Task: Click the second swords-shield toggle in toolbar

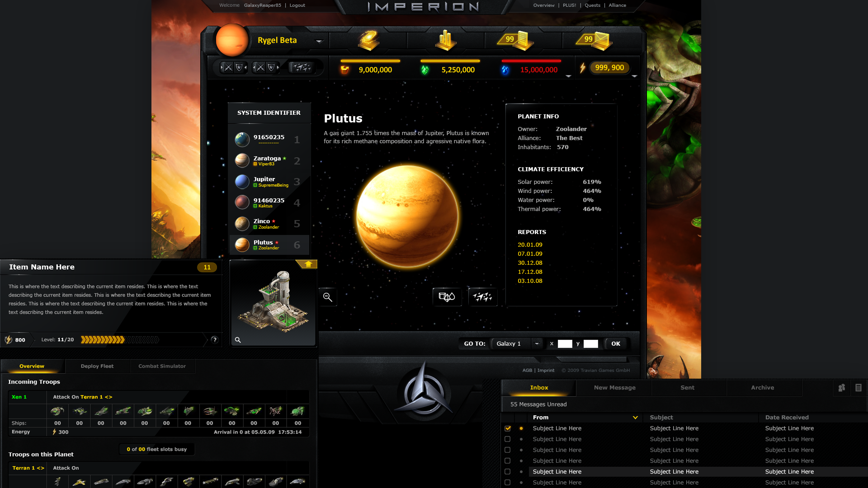Action: pos(266,68)
